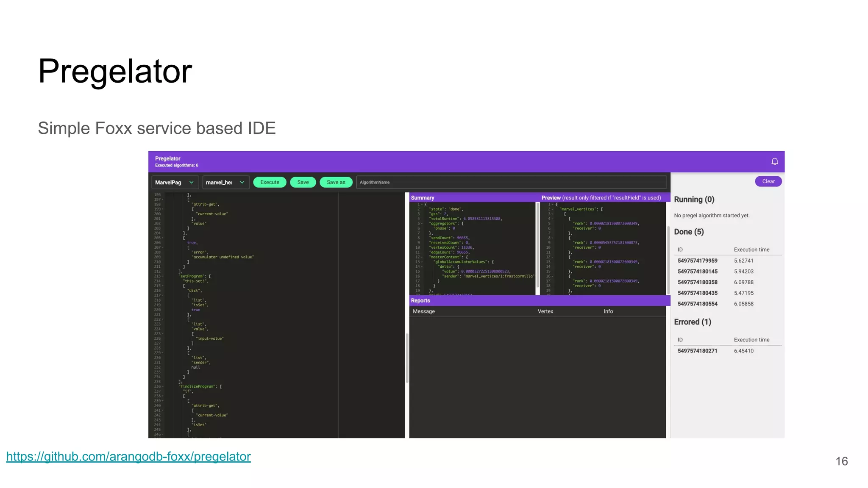Click the notification bell icon

click(774, 161)
